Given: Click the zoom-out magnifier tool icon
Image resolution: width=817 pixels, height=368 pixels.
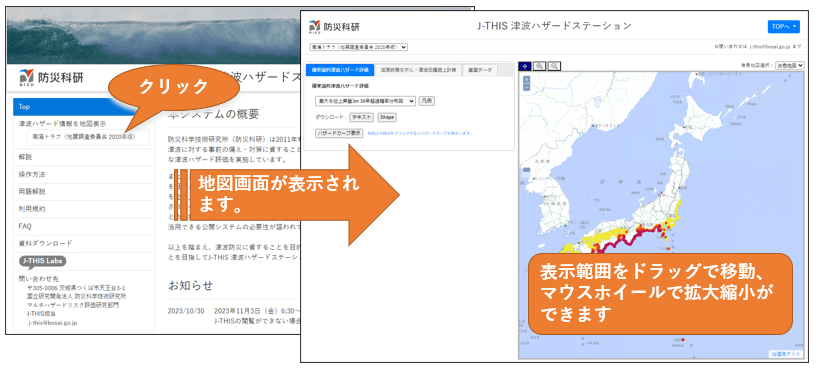Looking at the screenshot, I should click(554, 66).
